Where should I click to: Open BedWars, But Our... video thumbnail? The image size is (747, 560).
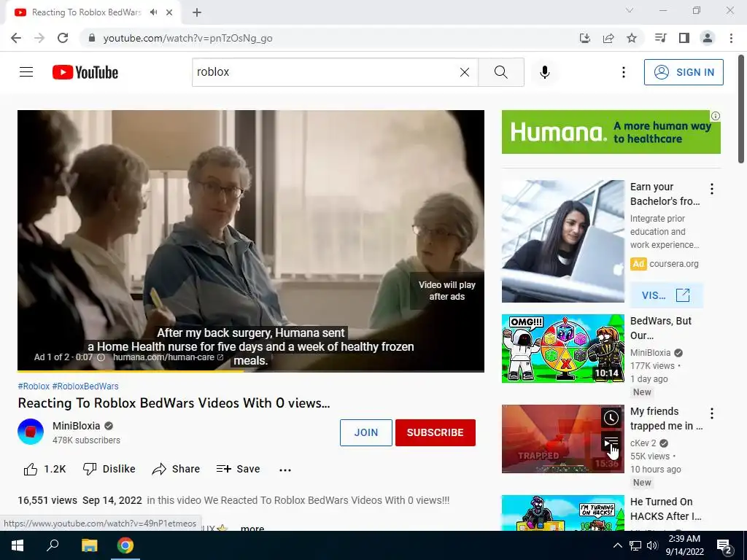pos(562,348)
